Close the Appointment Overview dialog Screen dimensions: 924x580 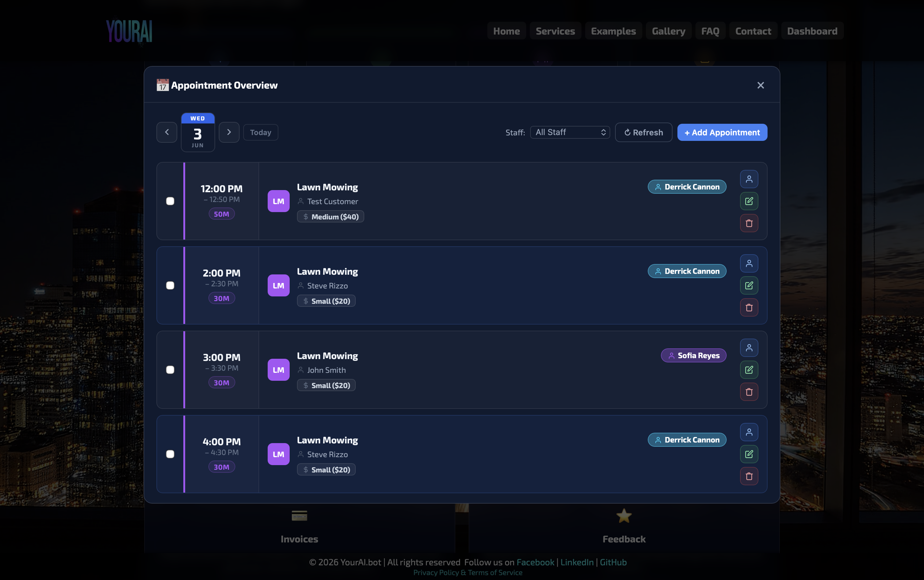coord(760,85)
